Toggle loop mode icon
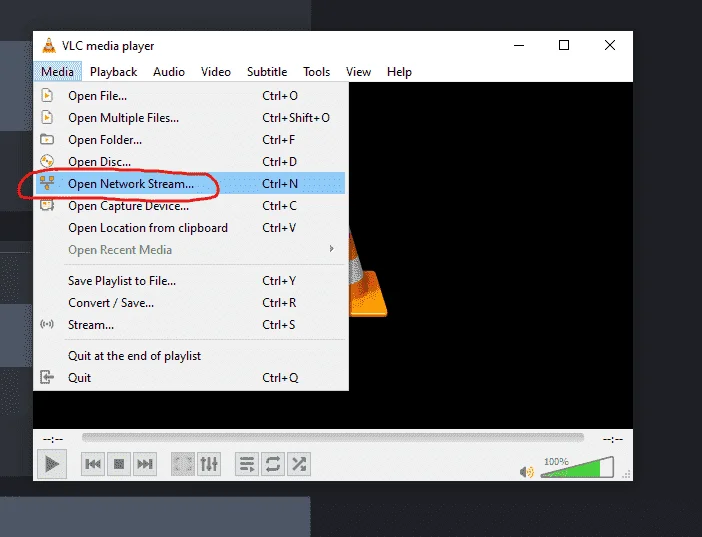This screenshot has height=537, width=702. [273, 464]
